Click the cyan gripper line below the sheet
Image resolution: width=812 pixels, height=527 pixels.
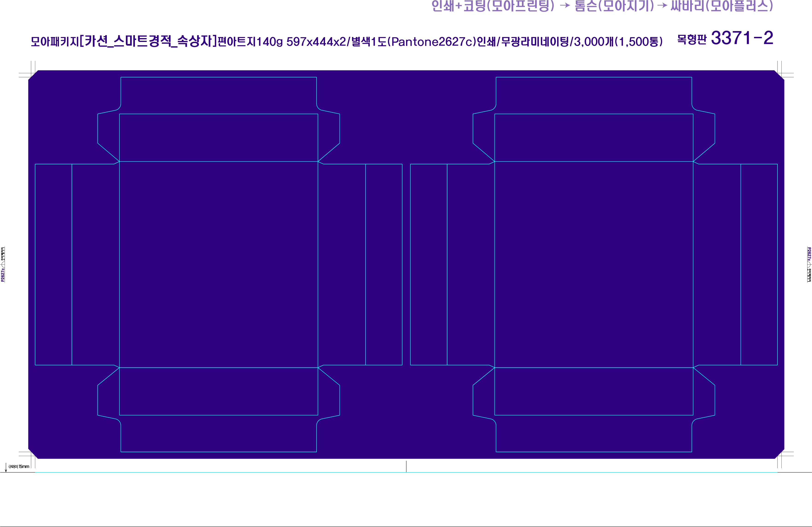tap(239, 472)
